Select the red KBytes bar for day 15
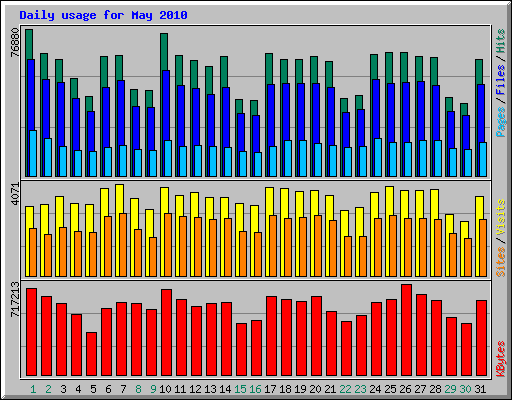 pyautogui.click(x=242, y=350)
